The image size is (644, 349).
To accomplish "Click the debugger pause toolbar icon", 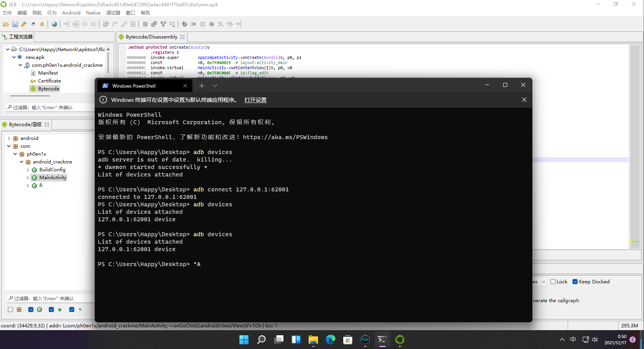I will (x=202, y=24).
